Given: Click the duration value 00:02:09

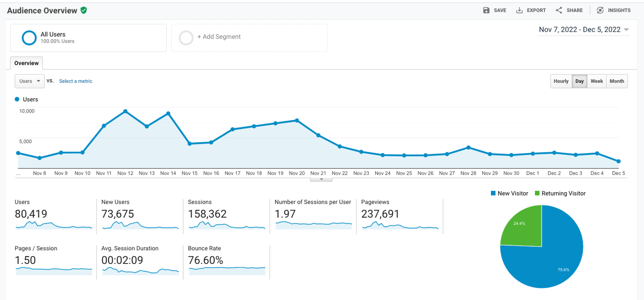Looking at the screenshot, I should coord(122,260).
